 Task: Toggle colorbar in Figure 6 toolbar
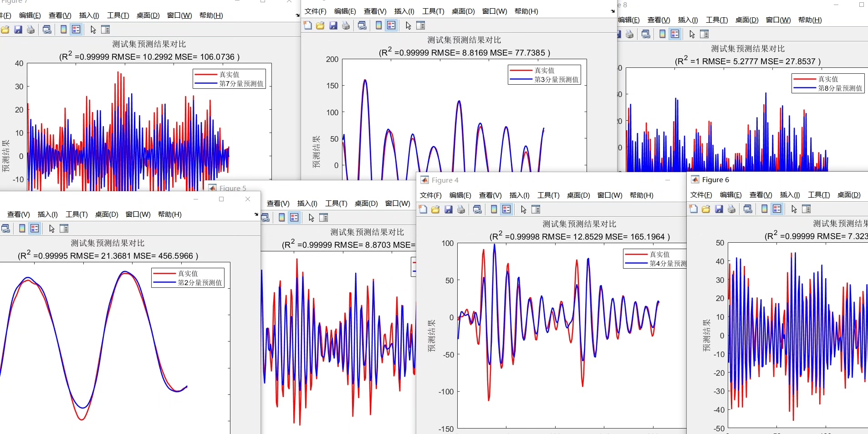click(x=764, y=209)
